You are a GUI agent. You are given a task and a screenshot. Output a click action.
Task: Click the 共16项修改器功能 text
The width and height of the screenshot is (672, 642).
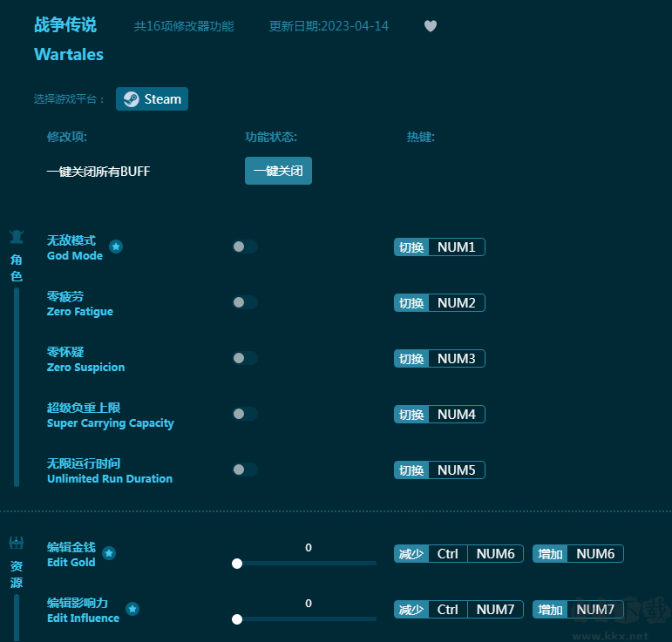(x=184, y=26)
